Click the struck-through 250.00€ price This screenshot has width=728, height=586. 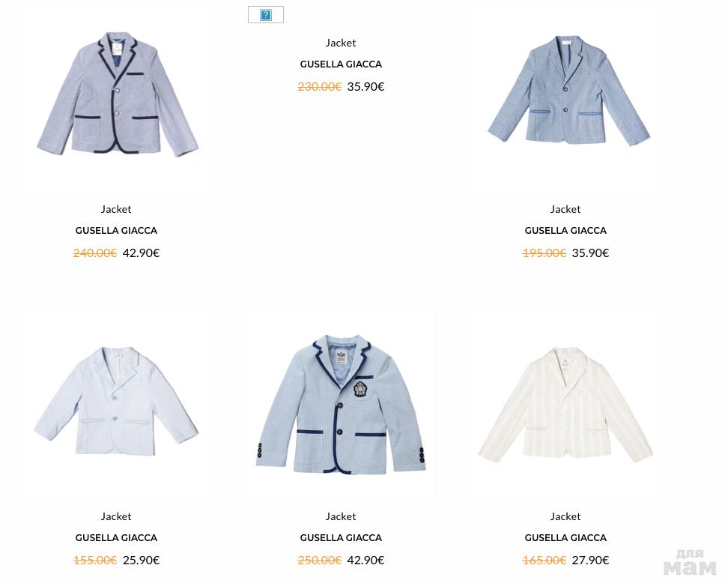coord(319,560)
